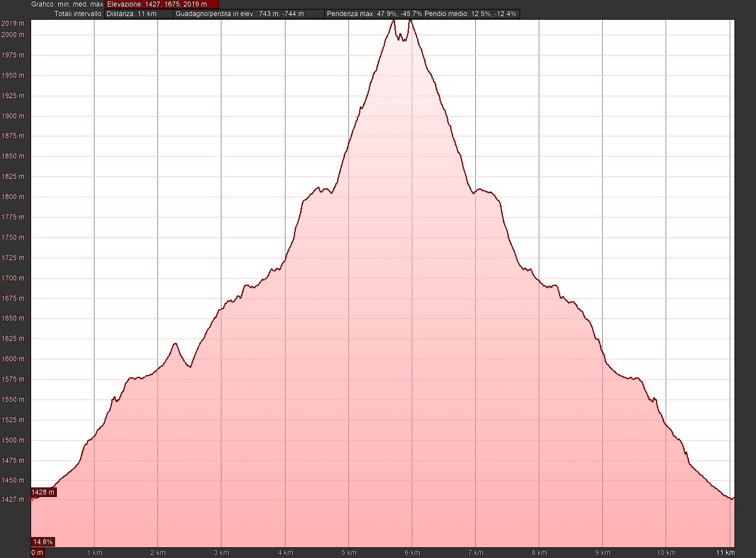Click the 1428 m elevation tooltip
The height and width of the screenshot is (558, 756).
tap(43, 492)
